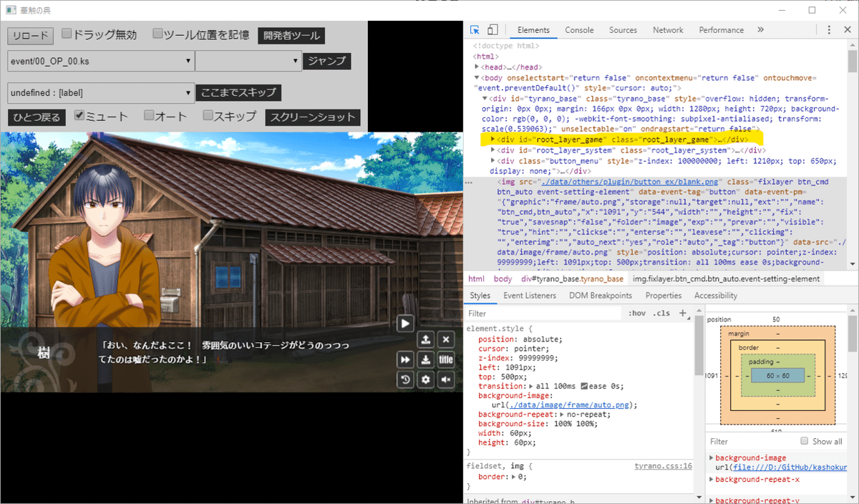Expand the head element node
The width and height of the screenshot is (859, 504).
477,67
